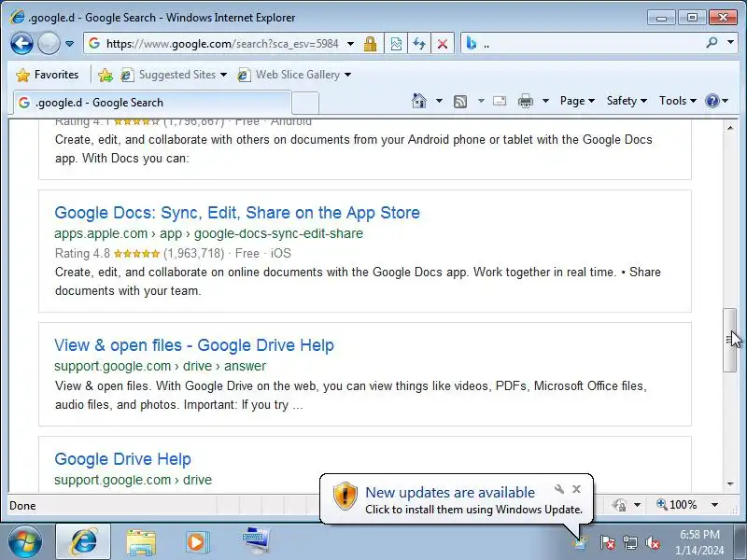Viewport: 747px width, 560px height.
Task: Open the Safety menu
Action: (627, 101)
